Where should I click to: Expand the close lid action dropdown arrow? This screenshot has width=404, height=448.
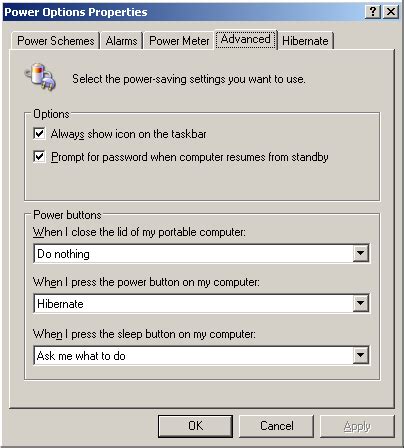pos(360,253)
